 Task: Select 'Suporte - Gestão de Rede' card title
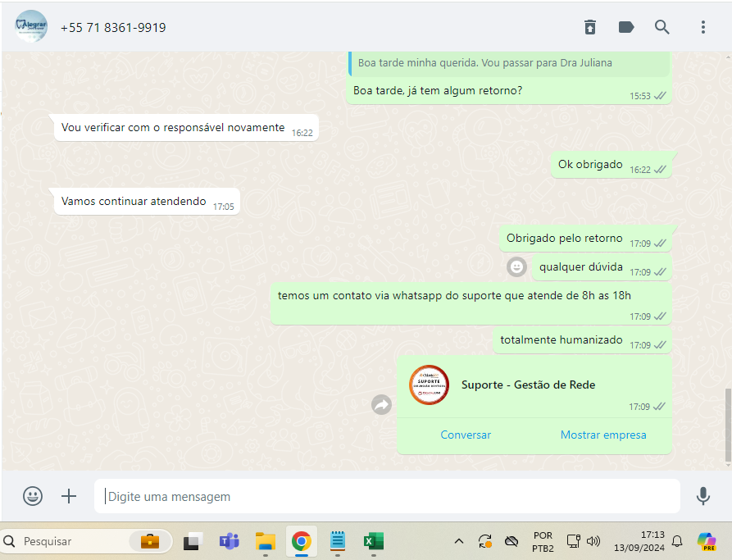(528, 385)
